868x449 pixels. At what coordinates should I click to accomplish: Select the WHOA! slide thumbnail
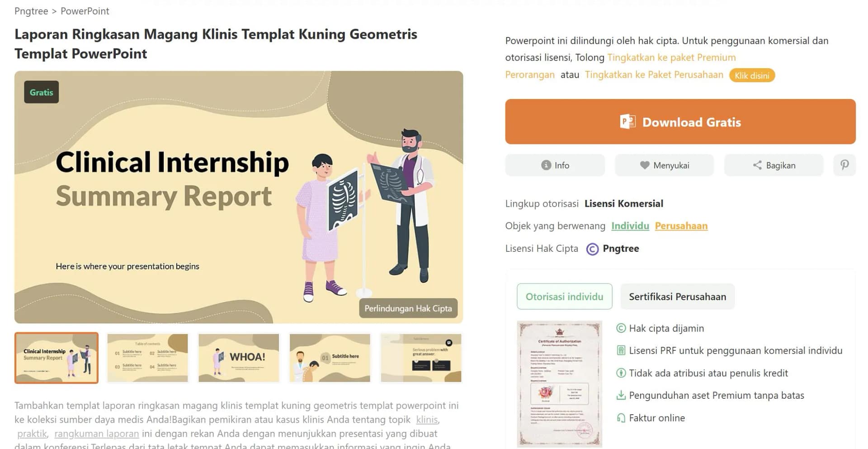click(239, 358)
